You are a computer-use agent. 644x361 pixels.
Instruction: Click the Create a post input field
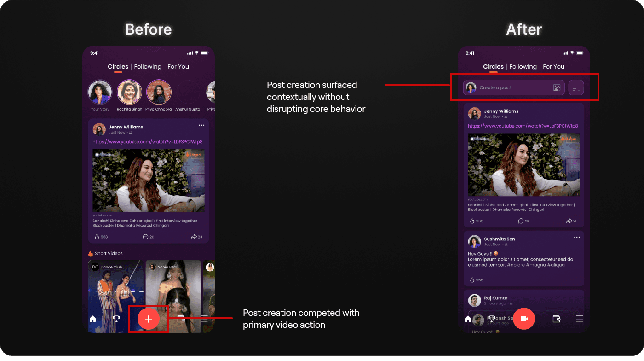(514, 87)
